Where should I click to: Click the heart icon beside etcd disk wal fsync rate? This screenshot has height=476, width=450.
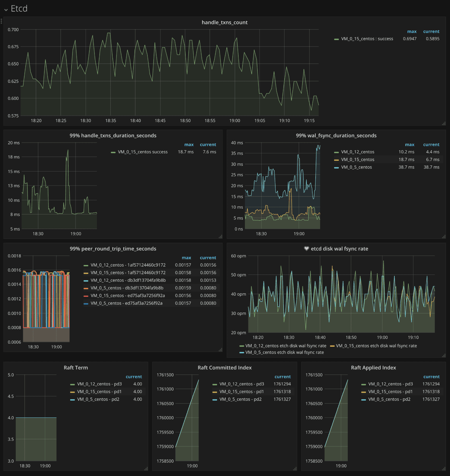pyautogui.click(x=306, y=249)
